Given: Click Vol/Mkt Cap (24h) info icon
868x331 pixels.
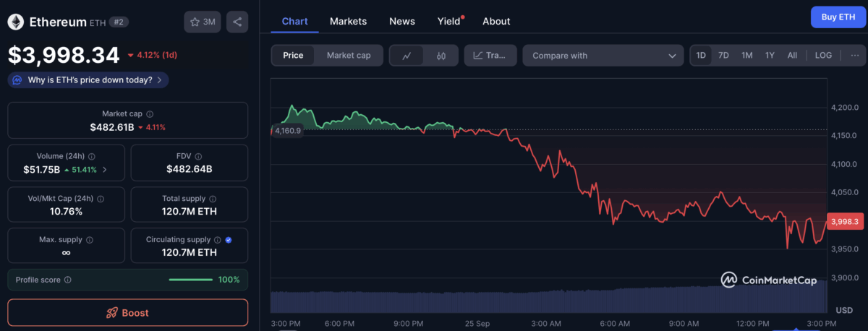Looking at the screenshot, I should 100,199.
